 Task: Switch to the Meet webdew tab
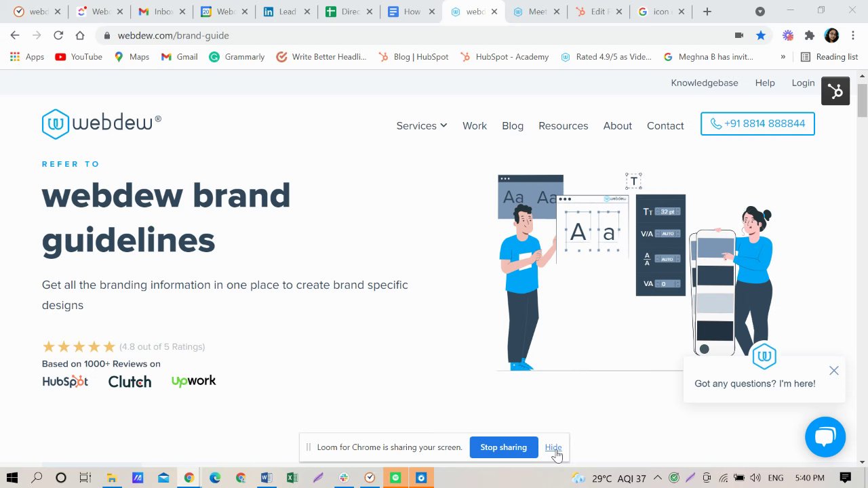(536, 12)
